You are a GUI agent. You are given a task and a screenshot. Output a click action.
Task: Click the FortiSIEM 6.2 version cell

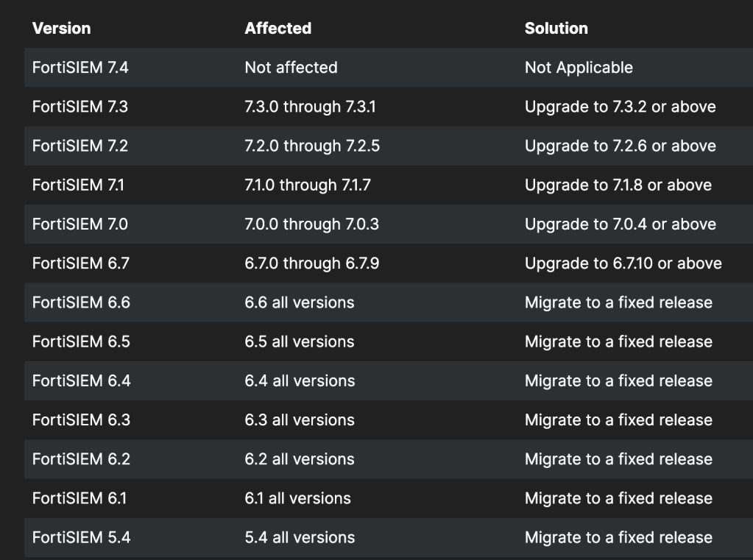point(81,459)
